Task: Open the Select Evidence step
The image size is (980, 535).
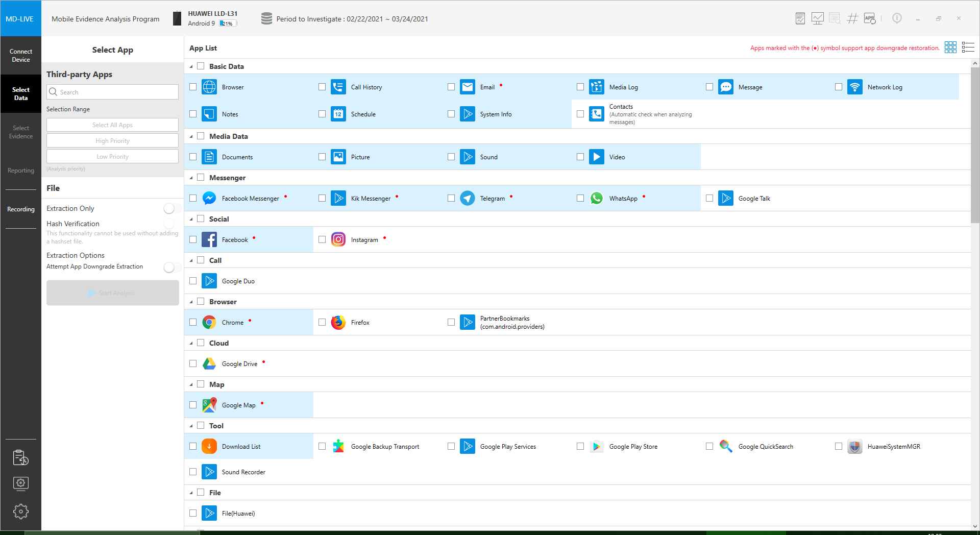Action: (x=21, y=132)
